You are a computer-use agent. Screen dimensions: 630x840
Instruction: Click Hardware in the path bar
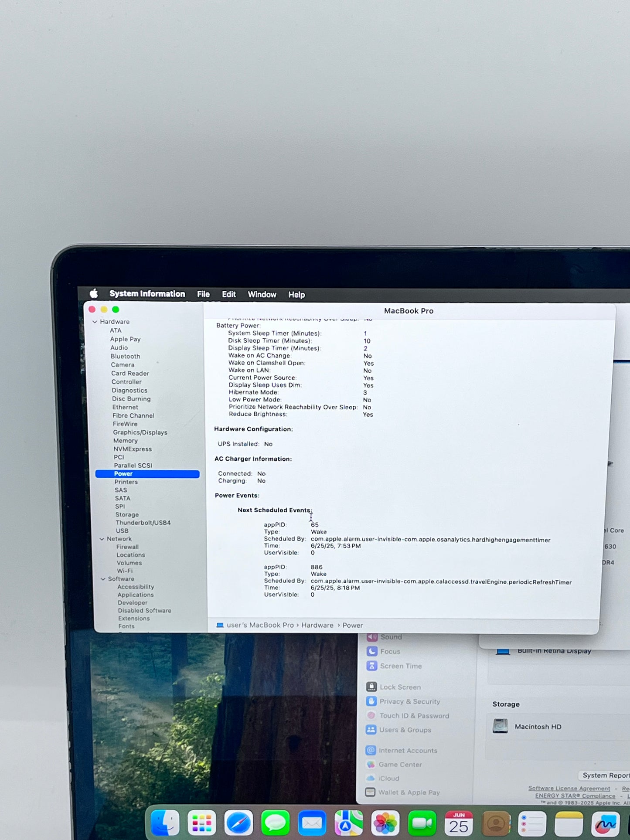(317, 625)
